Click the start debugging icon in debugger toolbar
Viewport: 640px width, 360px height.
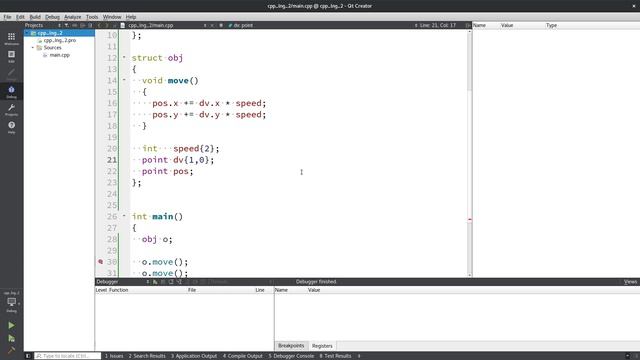(155, 282)
